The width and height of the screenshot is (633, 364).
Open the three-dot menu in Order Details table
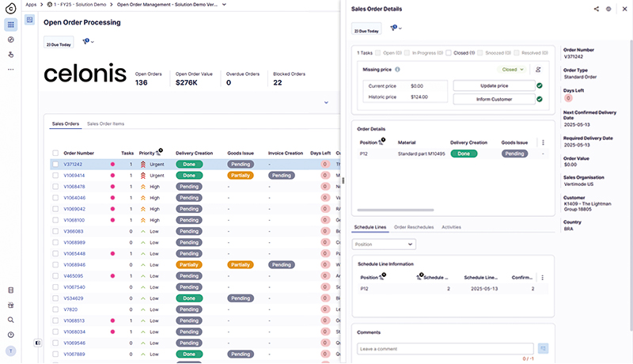[x=542, y=142]
